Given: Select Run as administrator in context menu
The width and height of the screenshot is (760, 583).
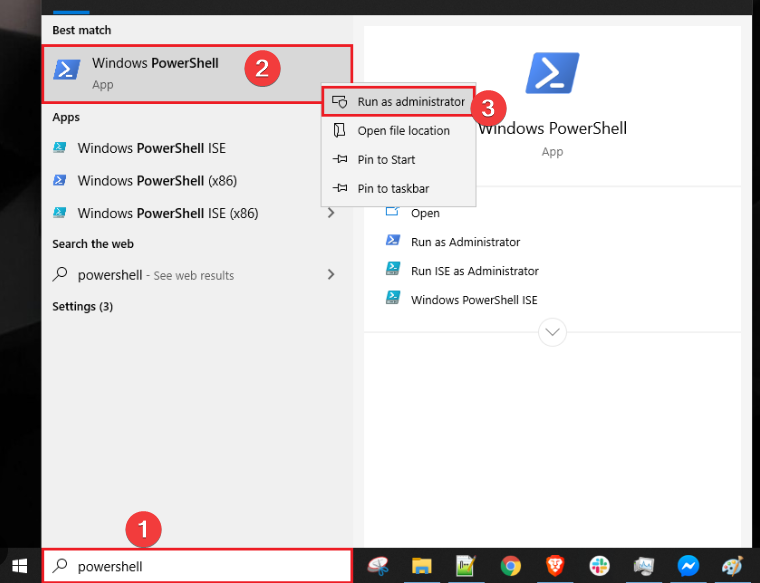Looking at the screenshot, I should click(x=397, y=102).
